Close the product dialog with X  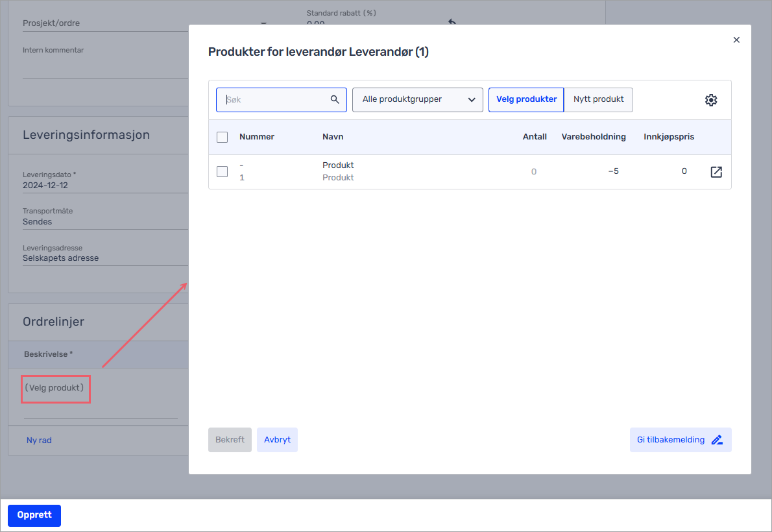tap(736, 40)
